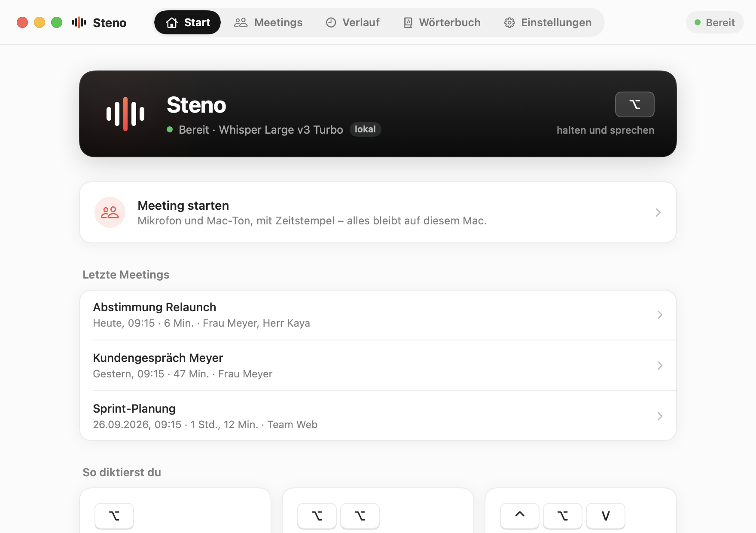Click the book icon on Wörterbuch tab

(408, 22)
